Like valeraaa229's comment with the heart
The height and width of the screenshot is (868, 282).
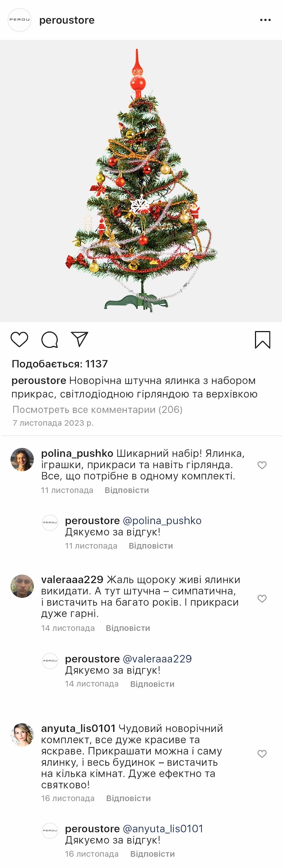pos(262,598)
